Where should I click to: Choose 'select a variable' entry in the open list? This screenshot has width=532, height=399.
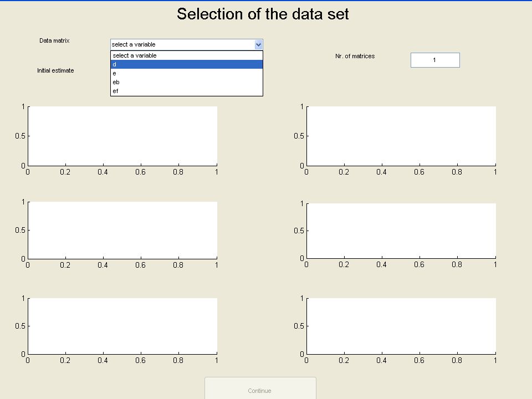[x=187, y=55]
